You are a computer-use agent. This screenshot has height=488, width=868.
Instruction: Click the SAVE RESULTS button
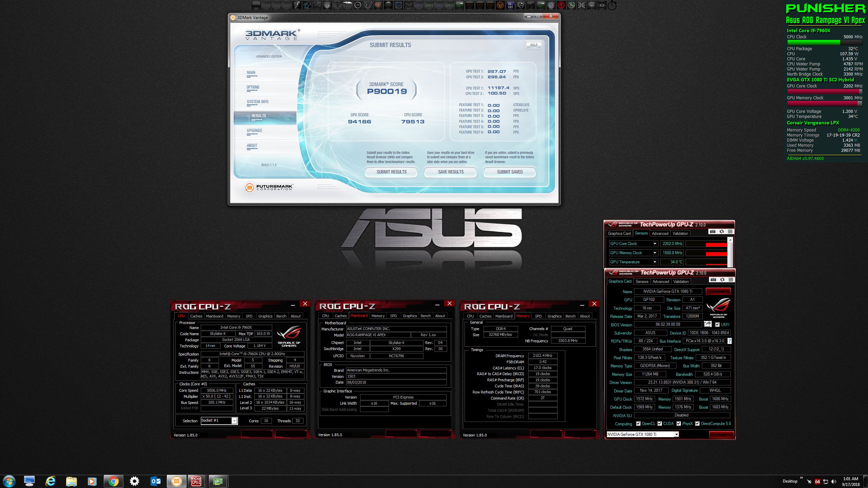click(x=451, y=172)
